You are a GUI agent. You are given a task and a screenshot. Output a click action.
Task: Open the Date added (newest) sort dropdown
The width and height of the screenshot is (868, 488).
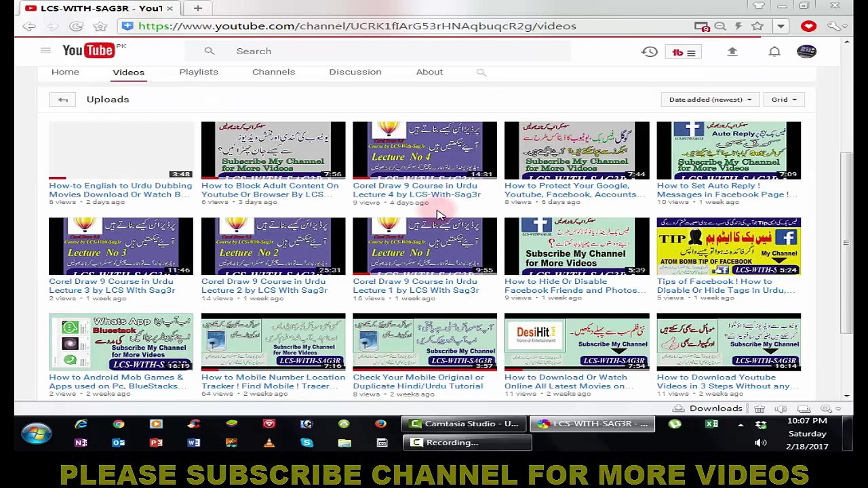coord(710,100)
